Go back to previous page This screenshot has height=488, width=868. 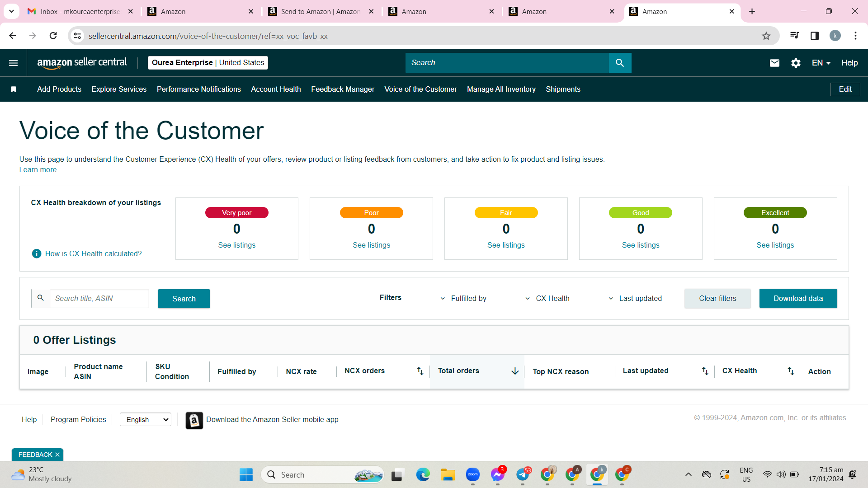13,36
